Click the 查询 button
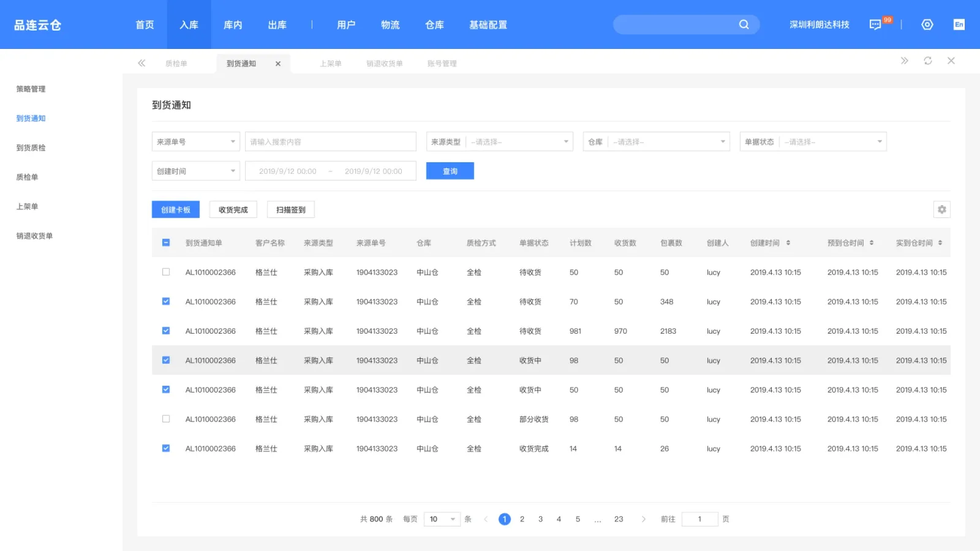980x551 pixels. point(450,171)
